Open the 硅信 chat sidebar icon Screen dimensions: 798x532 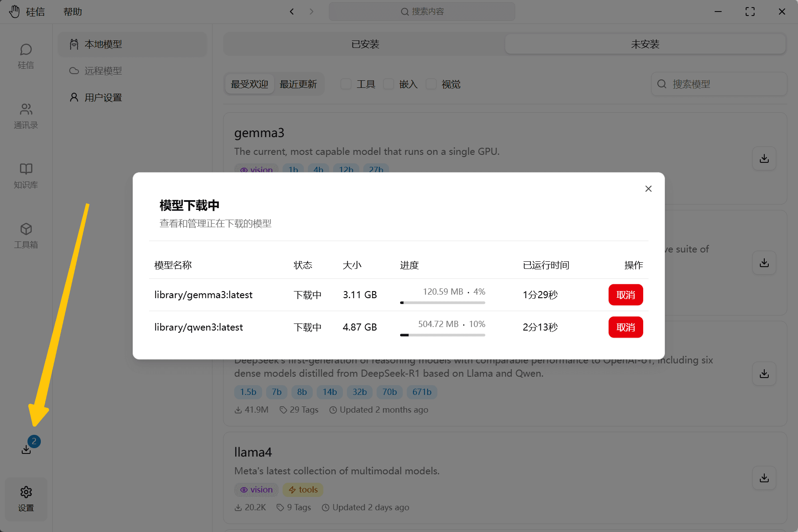click(26, 56)
